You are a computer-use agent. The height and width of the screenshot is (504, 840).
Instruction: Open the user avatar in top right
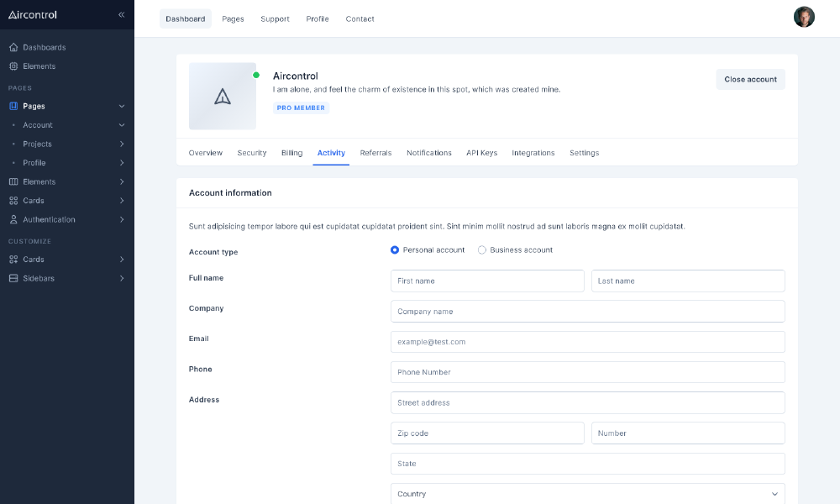click(x=804, y=18)
